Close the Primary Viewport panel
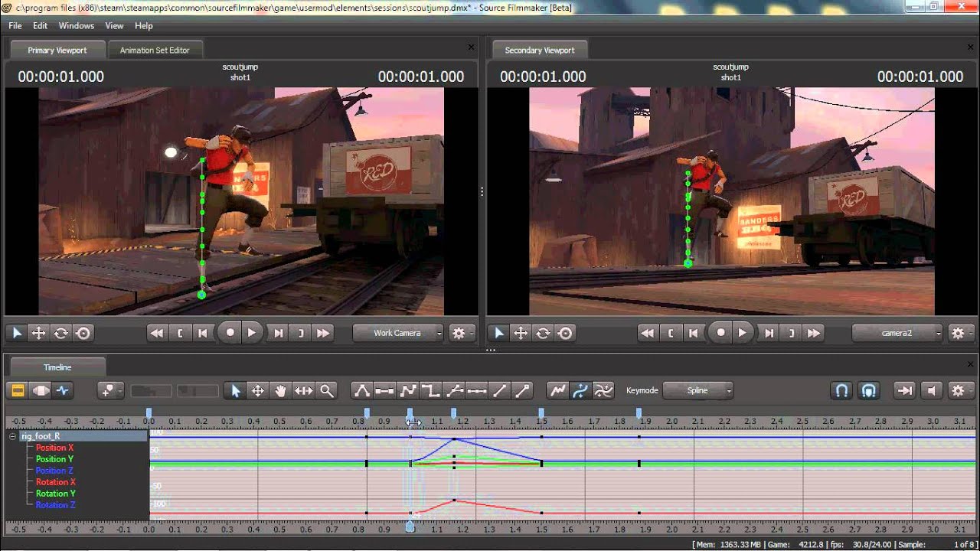 [471, 47]
